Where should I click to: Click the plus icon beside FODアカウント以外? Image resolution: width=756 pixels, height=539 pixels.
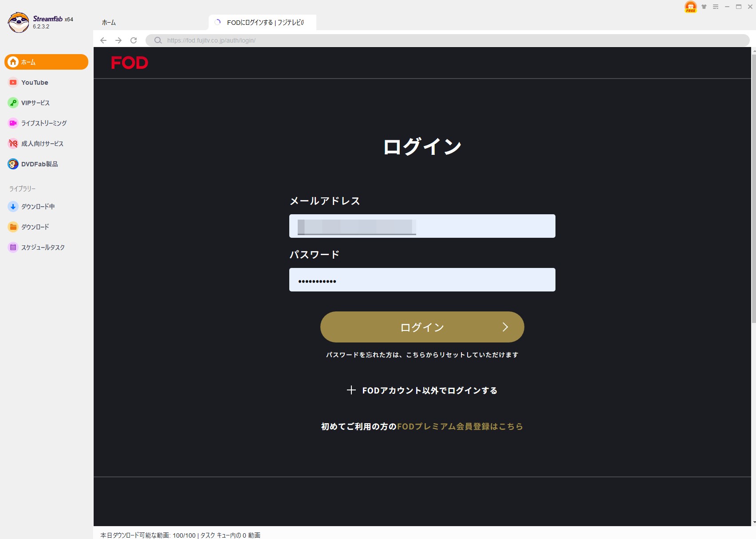(x=351, y=390)
